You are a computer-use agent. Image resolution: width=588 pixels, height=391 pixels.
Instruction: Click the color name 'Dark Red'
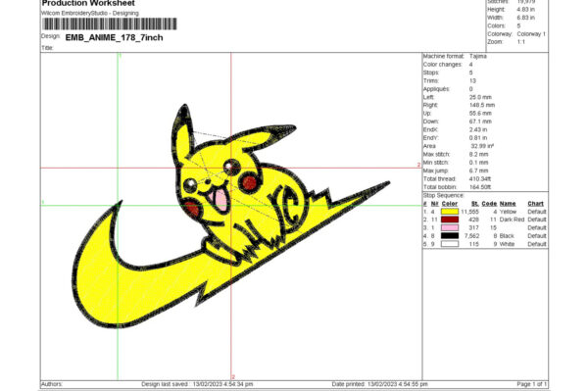(512, 220)
